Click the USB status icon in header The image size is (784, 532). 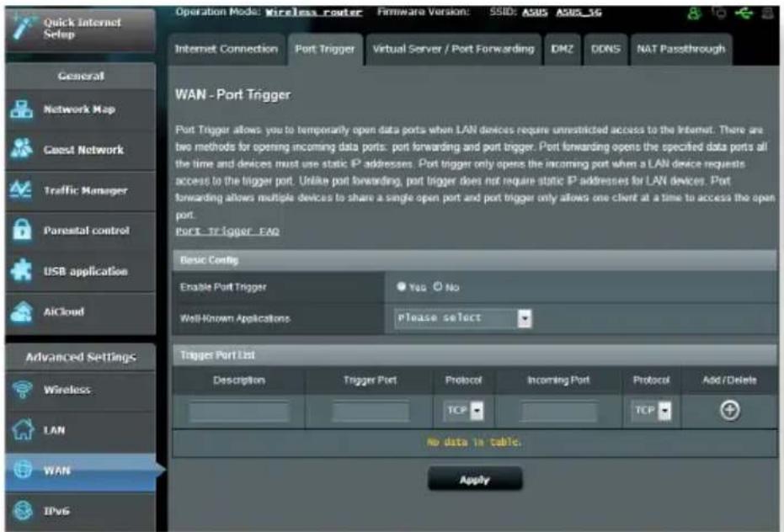744,13
